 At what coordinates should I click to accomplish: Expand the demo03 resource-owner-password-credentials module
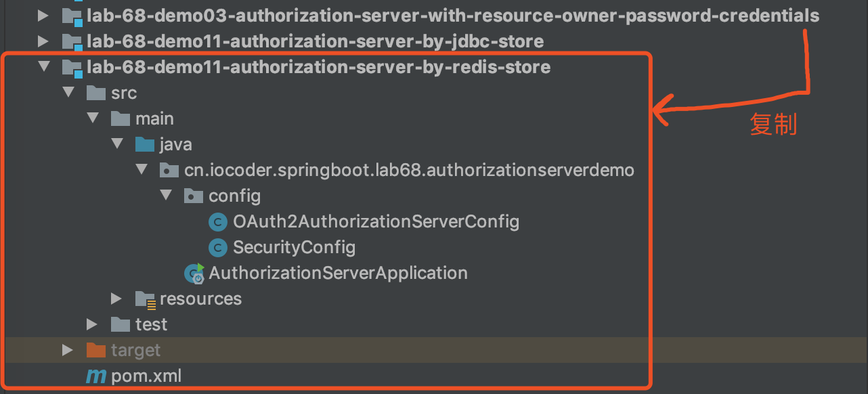pyautogui.click(x=43, y=16)
